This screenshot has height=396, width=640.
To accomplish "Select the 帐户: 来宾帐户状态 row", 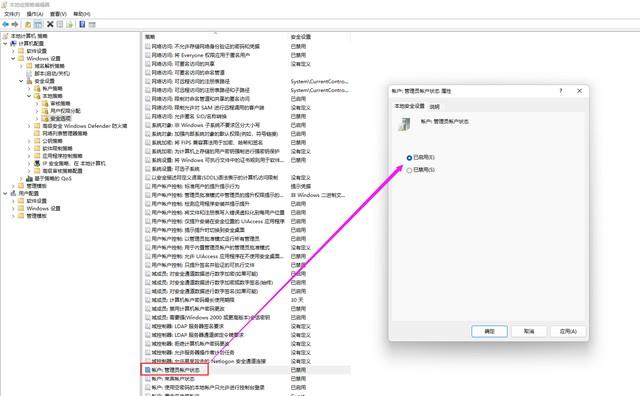I will click(x=247, y=378).
